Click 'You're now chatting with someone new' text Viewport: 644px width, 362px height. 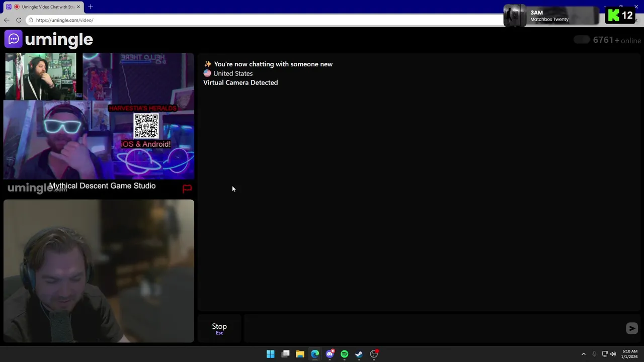pos(273,64)
